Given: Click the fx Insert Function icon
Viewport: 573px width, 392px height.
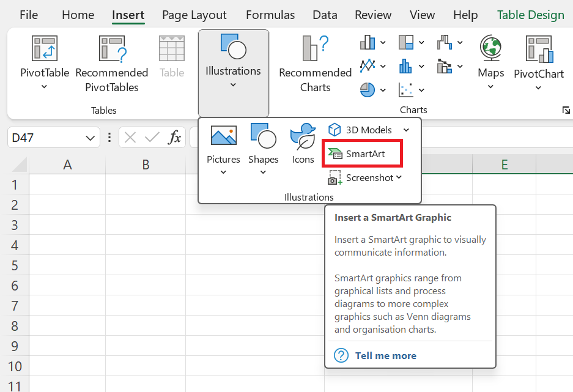Looking at the screenshot, I should [175, 138].
